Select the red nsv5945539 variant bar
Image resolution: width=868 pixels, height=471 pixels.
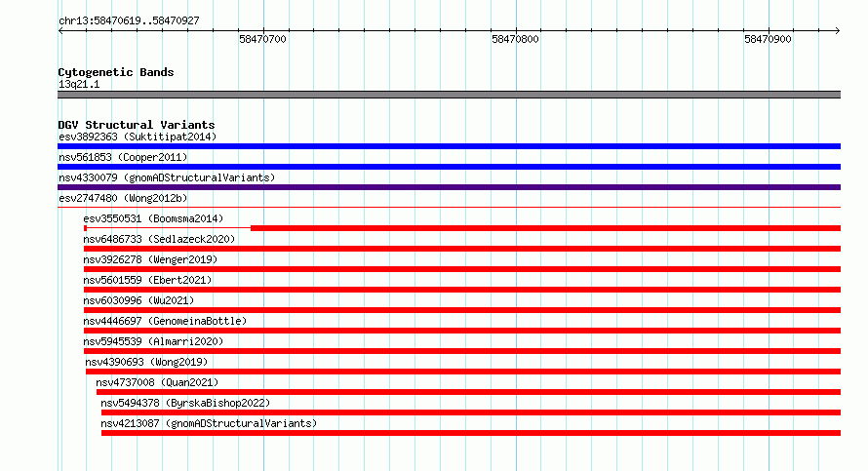click(x=462, y=351)
